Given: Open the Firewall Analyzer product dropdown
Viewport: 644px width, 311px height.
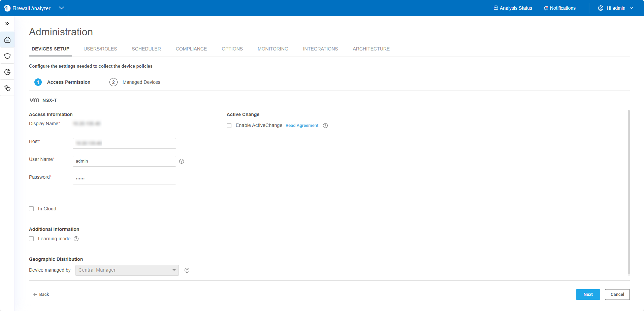Looking at the screenshot, I should [61, 8].
